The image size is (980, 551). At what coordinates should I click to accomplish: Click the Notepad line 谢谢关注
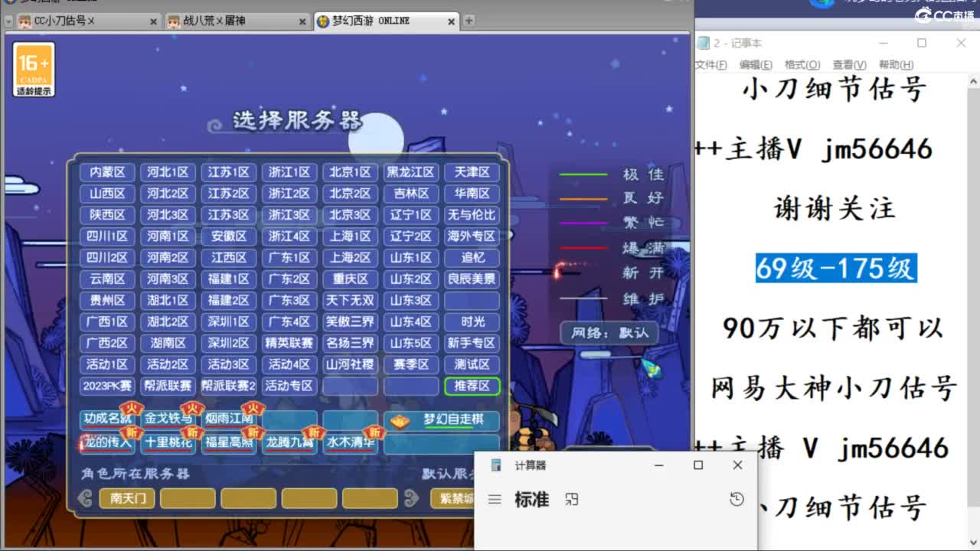tap(835, 209)
